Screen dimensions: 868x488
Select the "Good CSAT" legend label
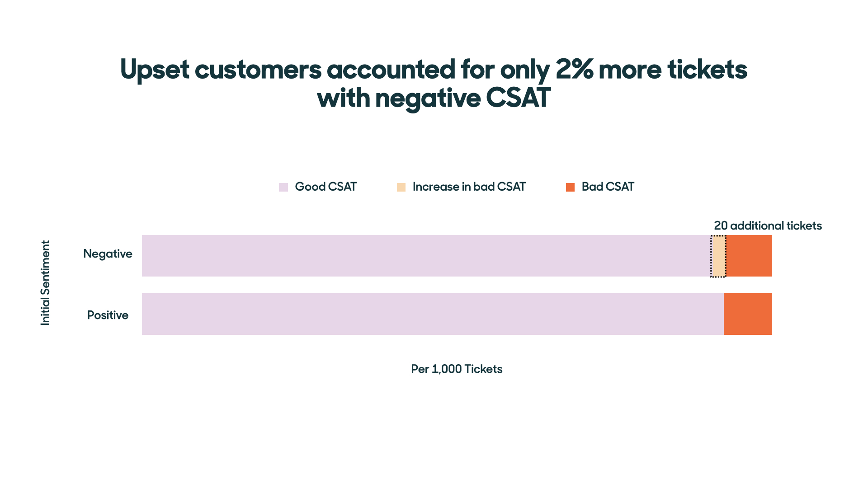coord(325,187)
